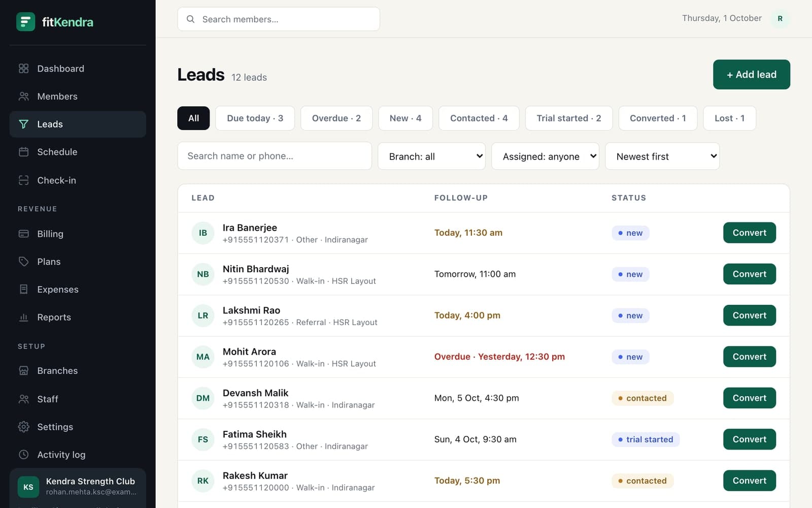This screenshot has width=812, height=508.
Task: Open Dashboard via its grid icon
Action: click(24, 69)
